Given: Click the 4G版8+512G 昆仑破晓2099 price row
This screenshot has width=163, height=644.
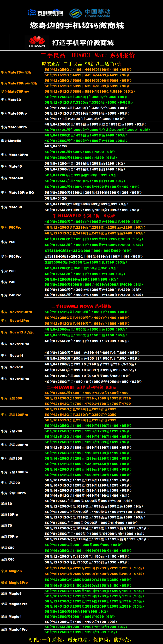Looking at the screenshot, I should tap(103, 130).
